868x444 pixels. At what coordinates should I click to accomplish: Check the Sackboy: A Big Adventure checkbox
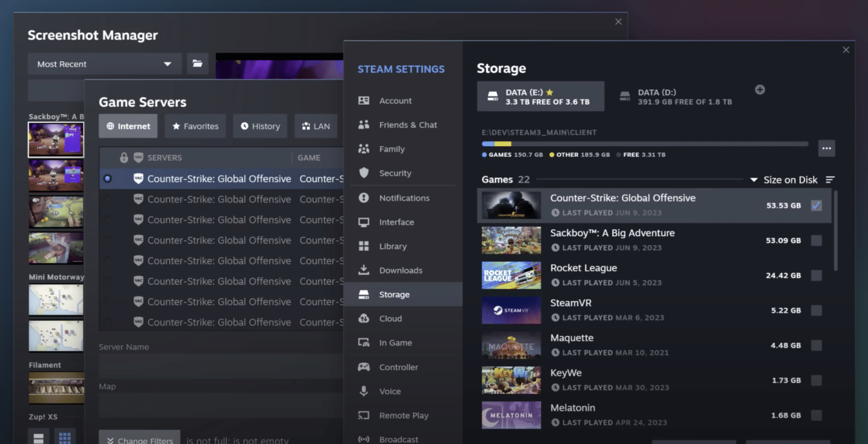(x=816, y=240)
